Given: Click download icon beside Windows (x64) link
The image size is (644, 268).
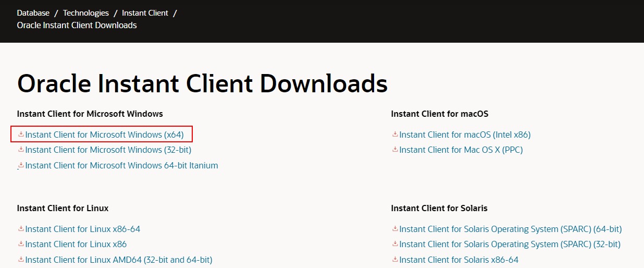Looking at the screenshot, I should (x=21, y=135).
